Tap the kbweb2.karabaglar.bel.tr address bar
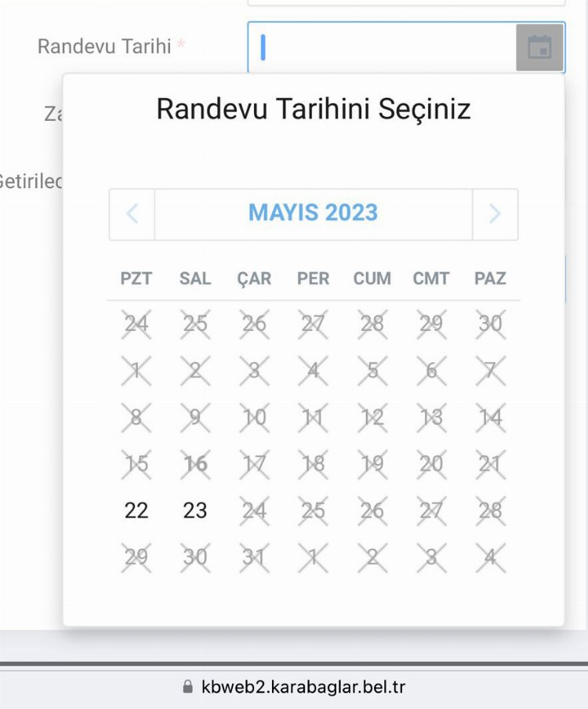588x709 pixels. point(303,687)
